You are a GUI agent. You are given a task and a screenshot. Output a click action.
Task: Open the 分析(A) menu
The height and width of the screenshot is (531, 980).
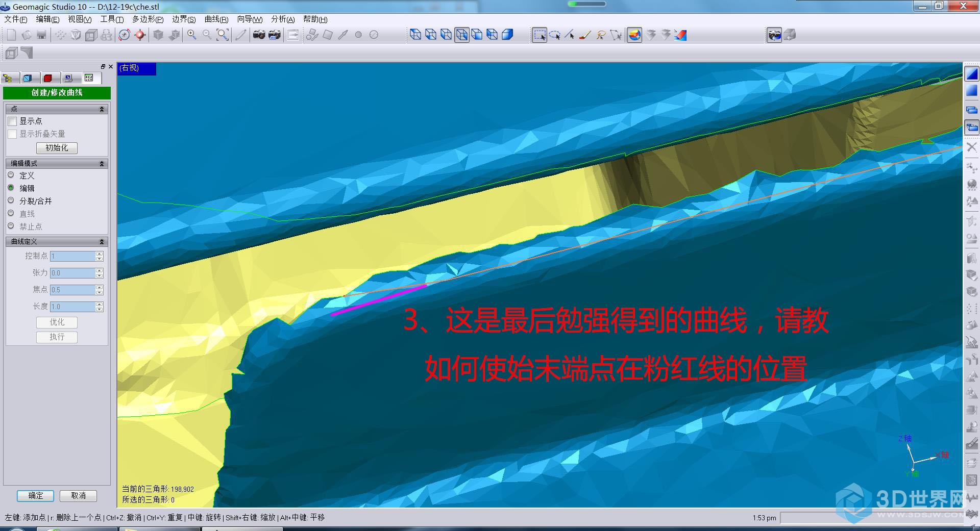tap(283, 19)
